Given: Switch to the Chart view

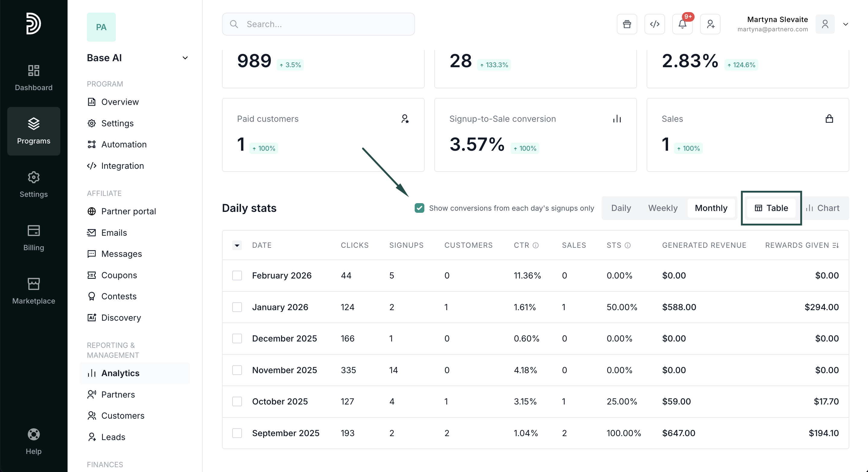Looking at the screenshot, I should coord(822,208).
